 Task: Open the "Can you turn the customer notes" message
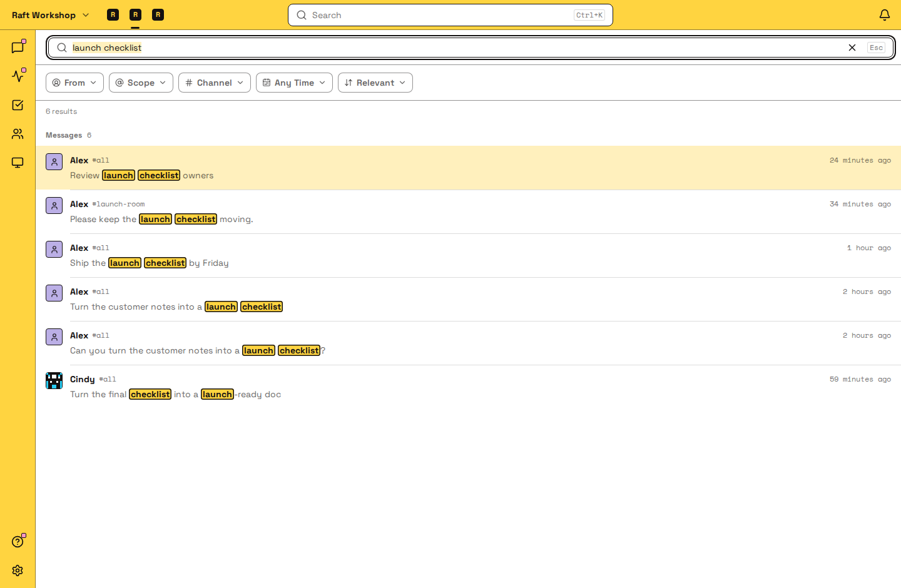click(468, 343)
